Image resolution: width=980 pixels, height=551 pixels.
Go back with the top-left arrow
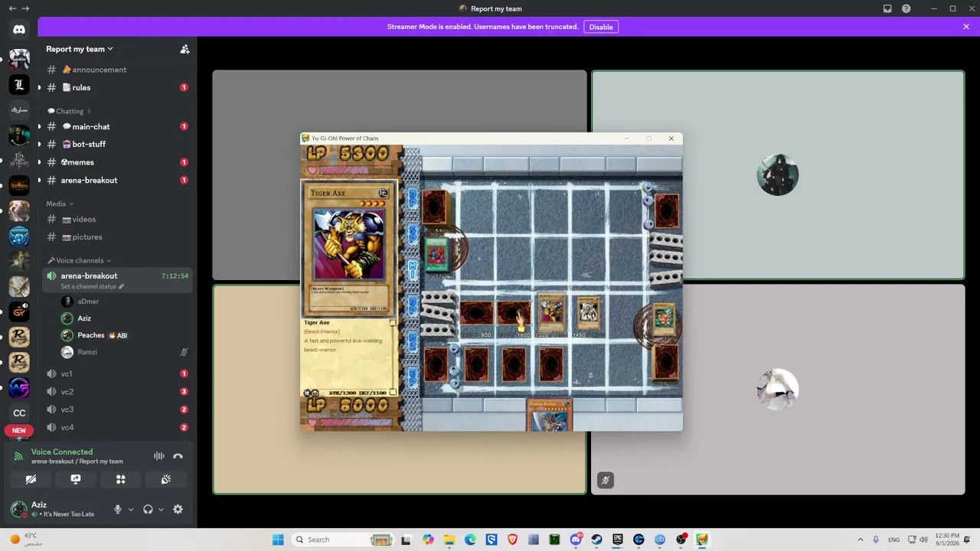tap(11, 8)
